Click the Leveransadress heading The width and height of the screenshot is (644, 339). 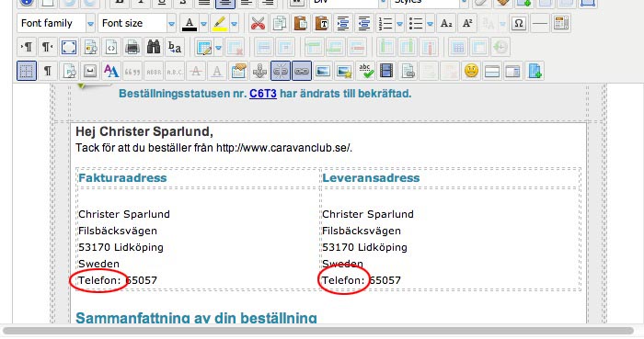pos(371,178)
